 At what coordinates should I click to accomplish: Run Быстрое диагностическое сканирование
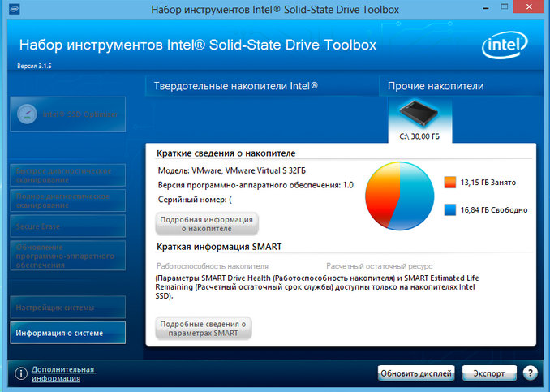tap(68, 175)
